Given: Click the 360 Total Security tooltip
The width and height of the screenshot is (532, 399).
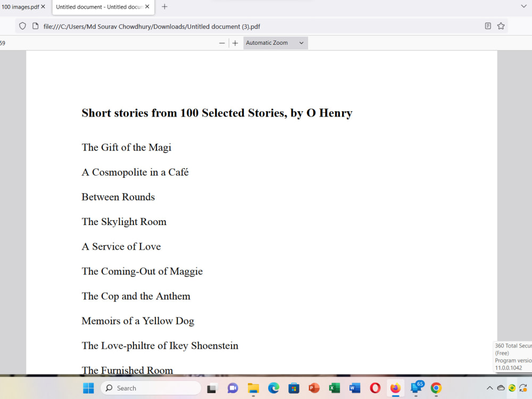Looking at the screenshot, I should (512, 356).
